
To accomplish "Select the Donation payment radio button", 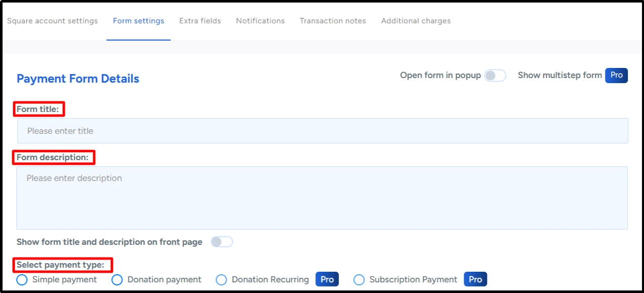I will click(x=117, y=280).
